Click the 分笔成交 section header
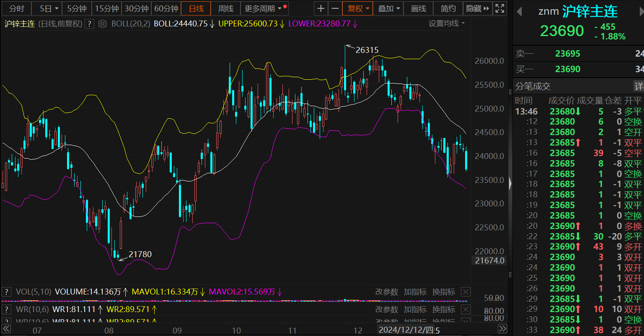 tap(533, 86)
